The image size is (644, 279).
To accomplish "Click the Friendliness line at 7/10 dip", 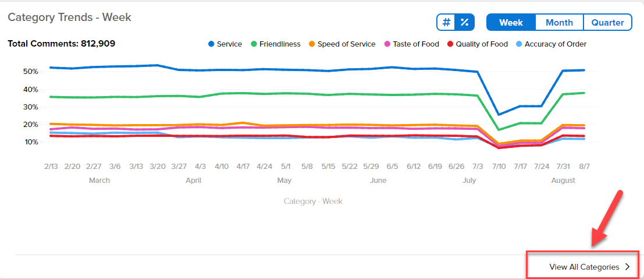I will 499,130.
